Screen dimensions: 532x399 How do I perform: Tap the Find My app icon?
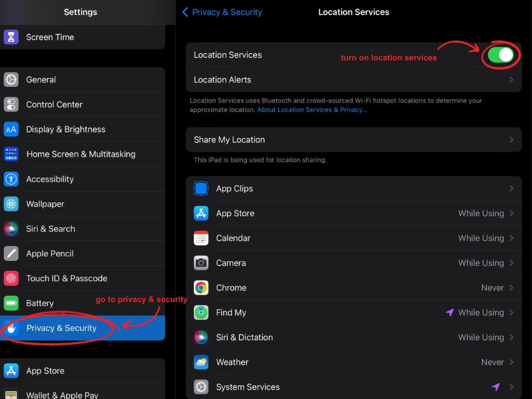201,313
